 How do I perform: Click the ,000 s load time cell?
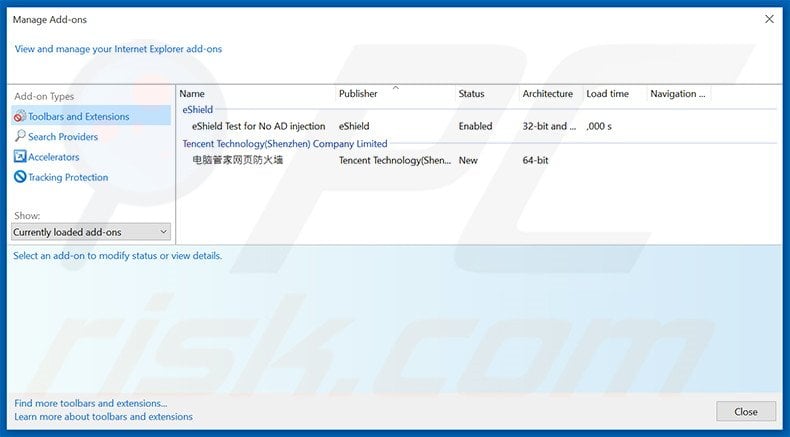coord(599,126)
